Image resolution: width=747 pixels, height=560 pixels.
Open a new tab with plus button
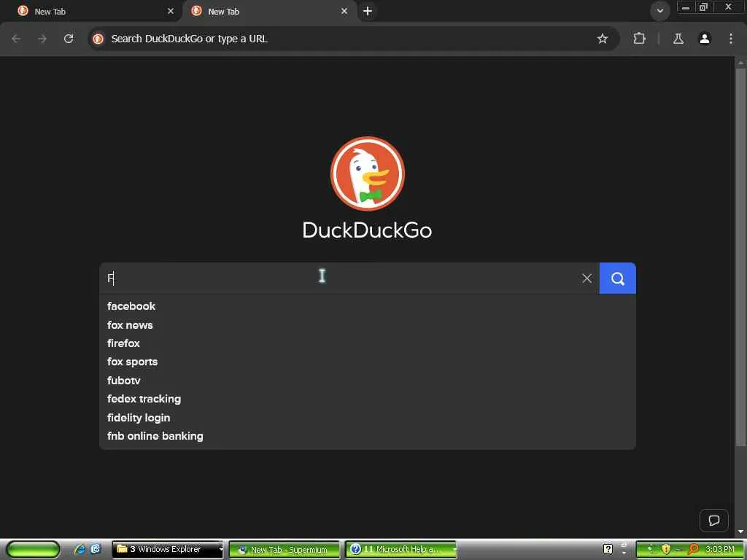[x=368, y=11]
